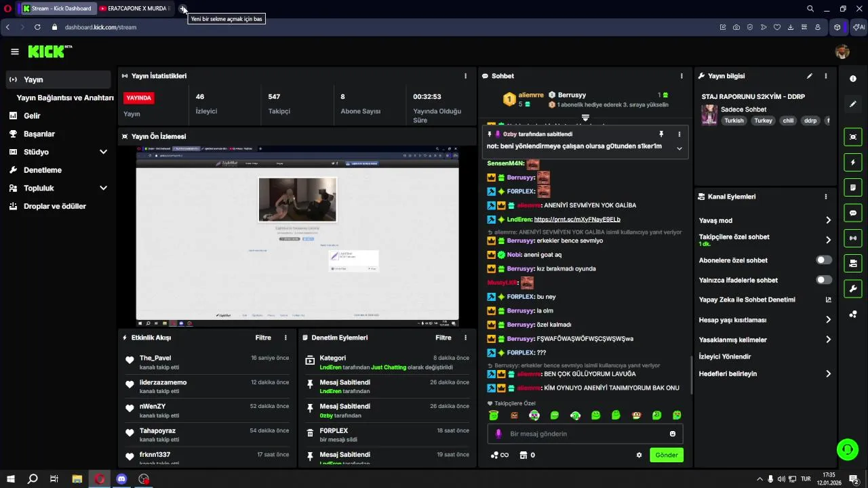Toggle the broadcast stats panel icon
This screenshot has height=488, width=868.
click(x=853, y=238)
